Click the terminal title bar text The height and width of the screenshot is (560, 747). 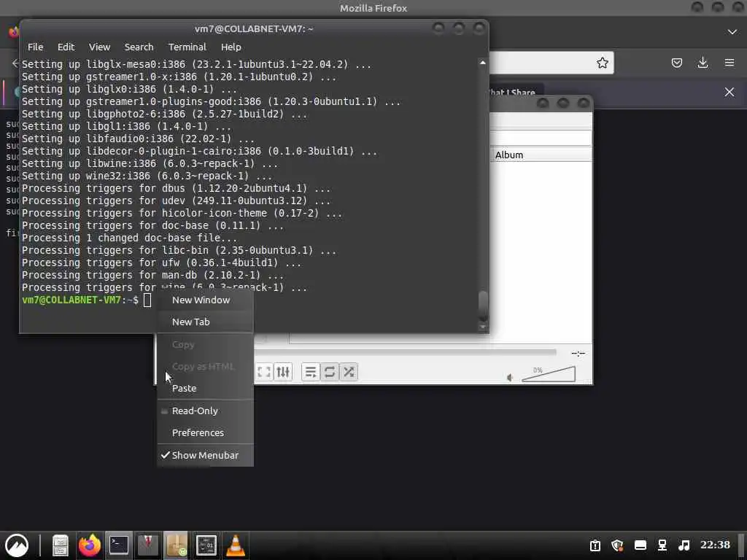point(254,29)
